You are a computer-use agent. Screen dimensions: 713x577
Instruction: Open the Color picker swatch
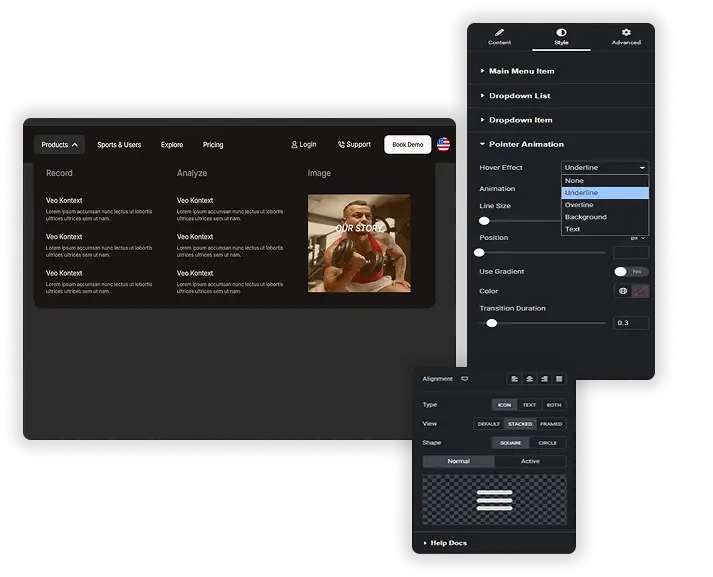(640, 291)
